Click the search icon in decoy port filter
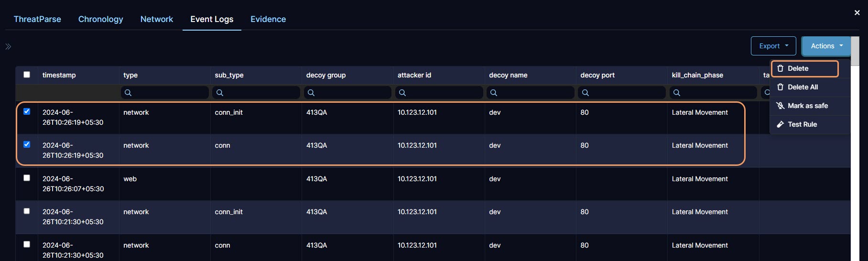Image resolution: width=868 pixels, height=261 pixels. (586, 93)
